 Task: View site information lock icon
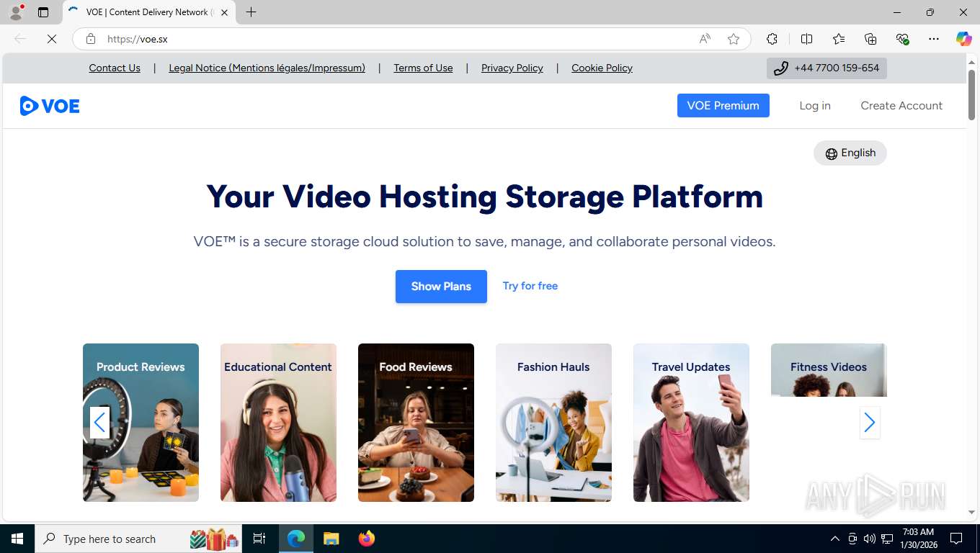[91, 39]
